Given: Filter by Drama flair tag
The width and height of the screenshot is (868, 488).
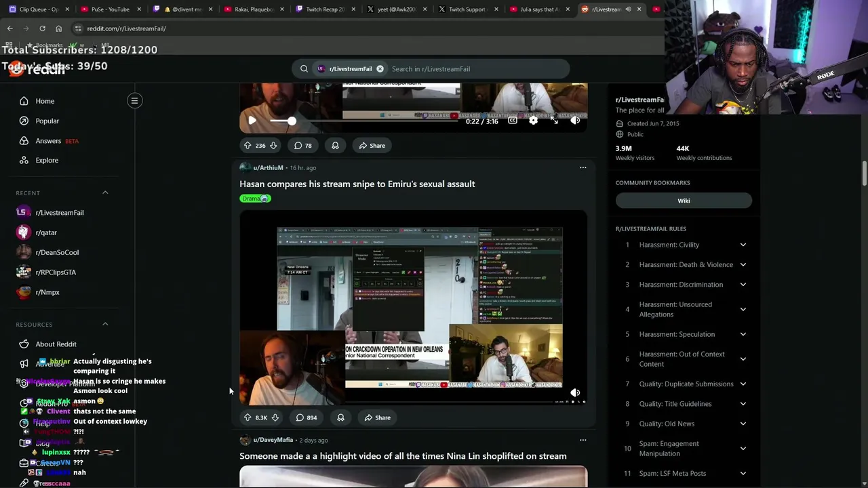Looking at the screenshot, I should point(255,199).
